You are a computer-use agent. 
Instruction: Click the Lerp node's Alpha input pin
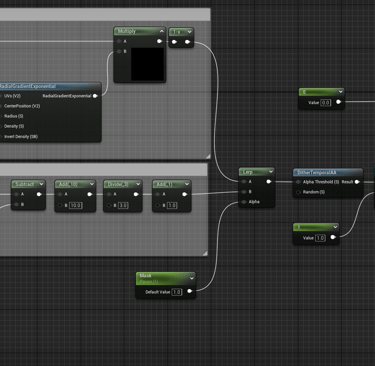click(x=244, y=202)
